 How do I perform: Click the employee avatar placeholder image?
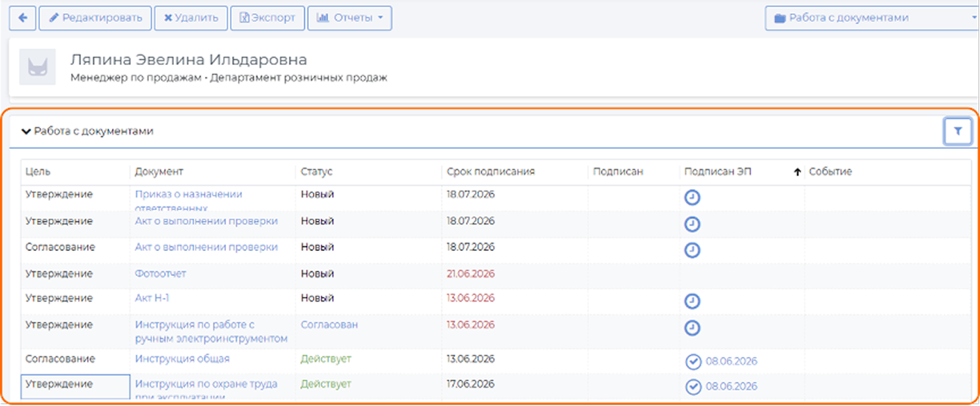click(x=38, y=69)
